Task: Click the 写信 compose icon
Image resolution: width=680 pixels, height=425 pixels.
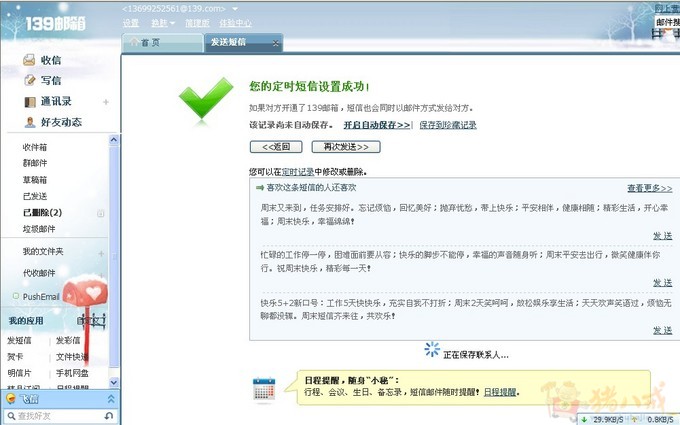Action: (29, 80)
